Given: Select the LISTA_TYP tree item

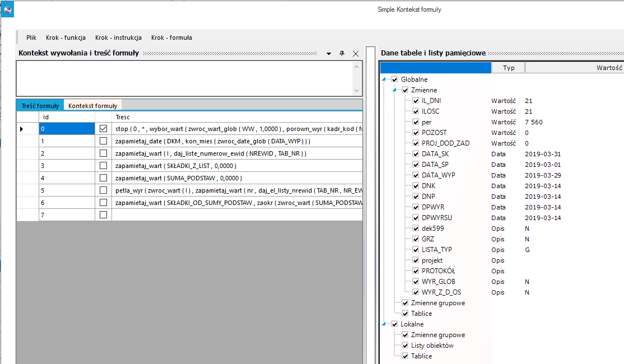Looking at the screenshot, I should point(436,249).
